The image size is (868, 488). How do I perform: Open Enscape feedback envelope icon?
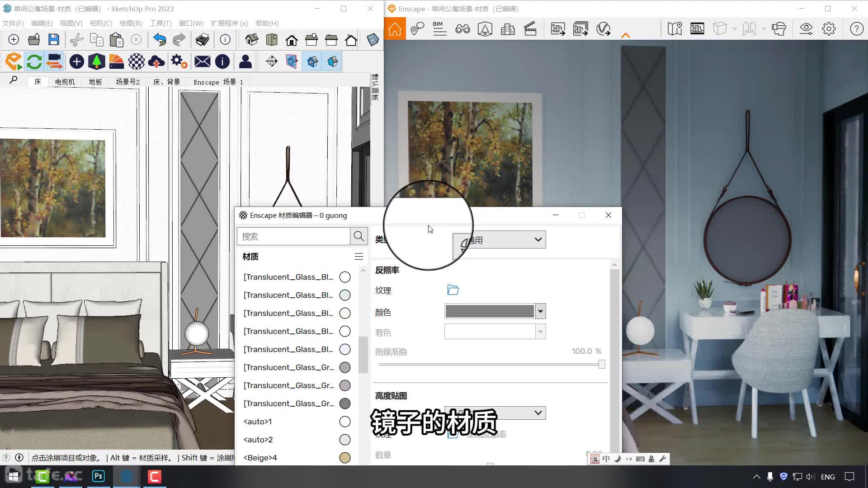click(202, 61)
